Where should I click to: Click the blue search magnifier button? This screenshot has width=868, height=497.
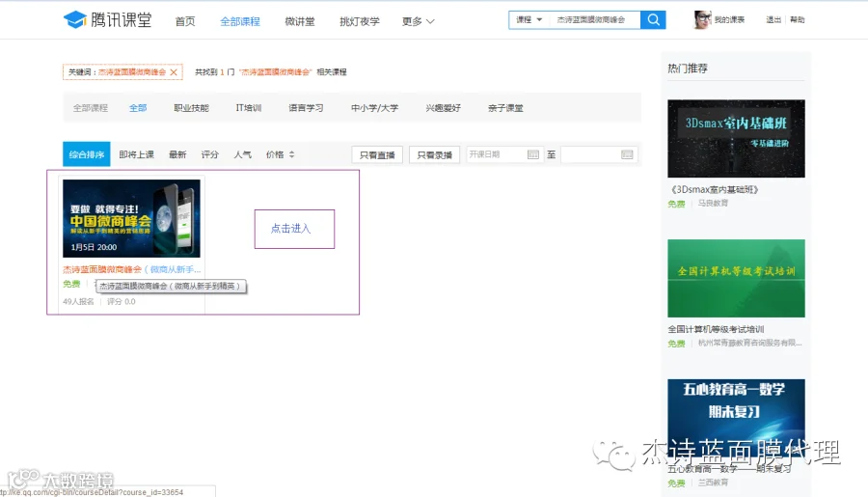pyautogui.click(x=653, y=20)
